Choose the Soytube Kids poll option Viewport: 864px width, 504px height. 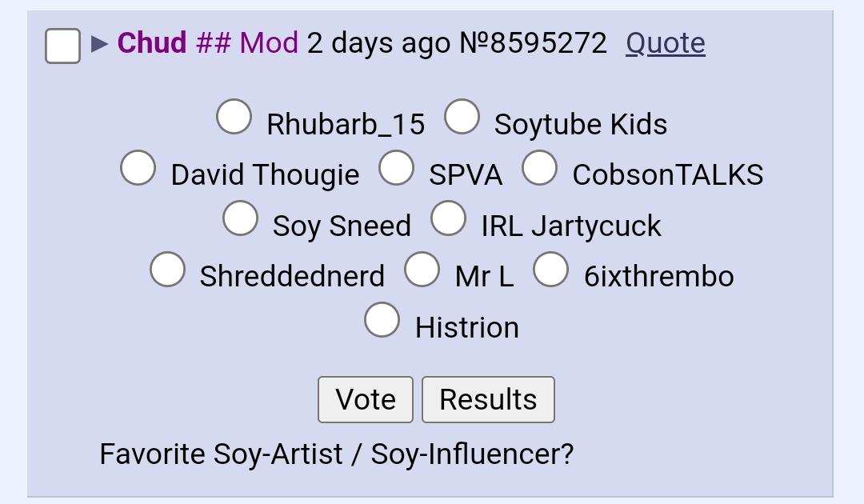[x=462, y=117]
